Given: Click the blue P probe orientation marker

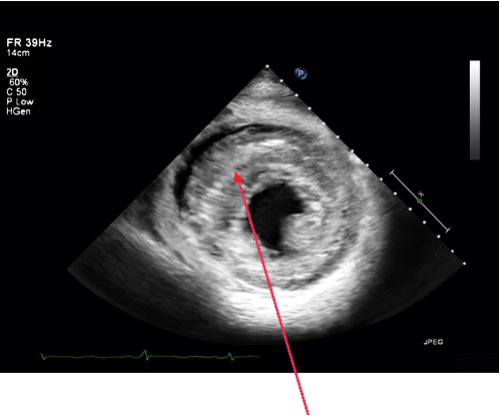Looking at the screenshot, I should [301, 73].
